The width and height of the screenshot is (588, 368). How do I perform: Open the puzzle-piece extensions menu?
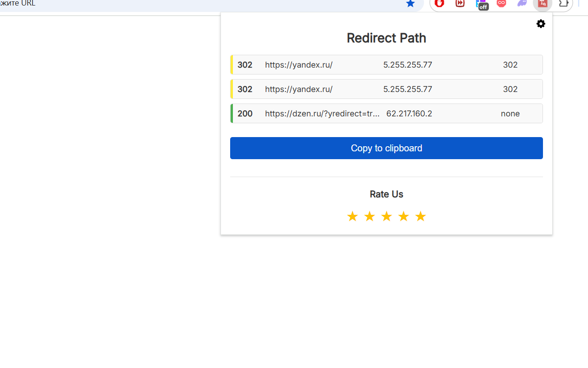coord(563,3)
